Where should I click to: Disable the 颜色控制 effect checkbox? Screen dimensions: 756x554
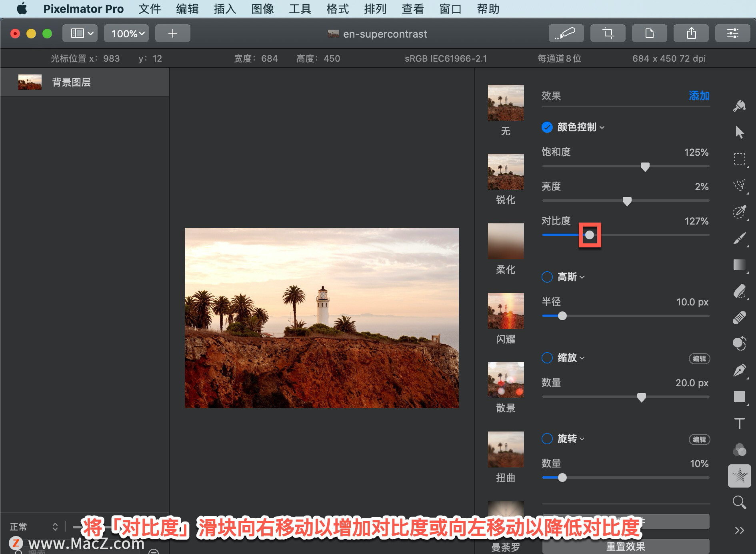point(547,127)
